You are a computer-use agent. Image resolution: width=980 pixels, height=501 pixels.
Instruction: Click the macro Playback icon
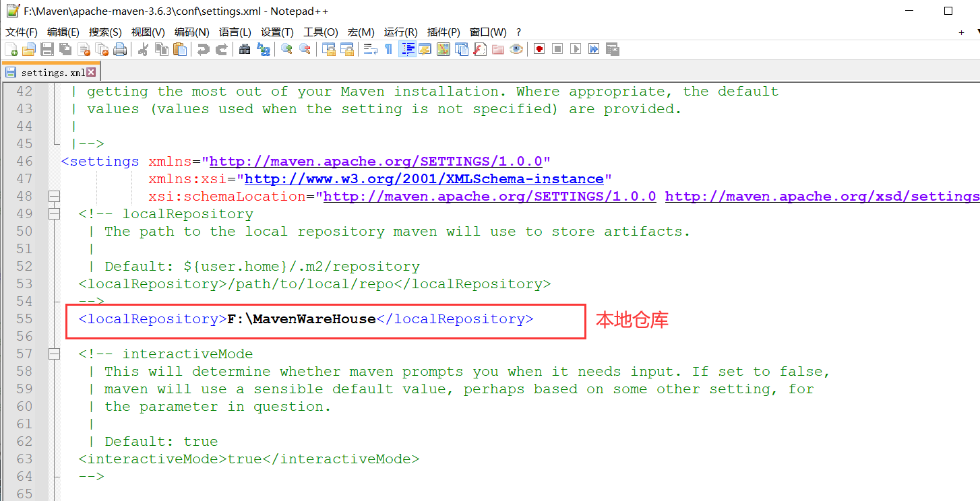click(x=576, y=49)
